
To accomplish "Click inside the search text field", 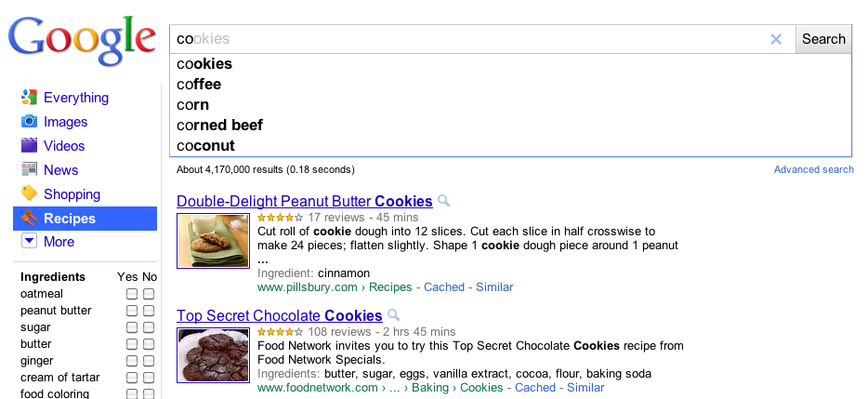I will tap(465, 39).
